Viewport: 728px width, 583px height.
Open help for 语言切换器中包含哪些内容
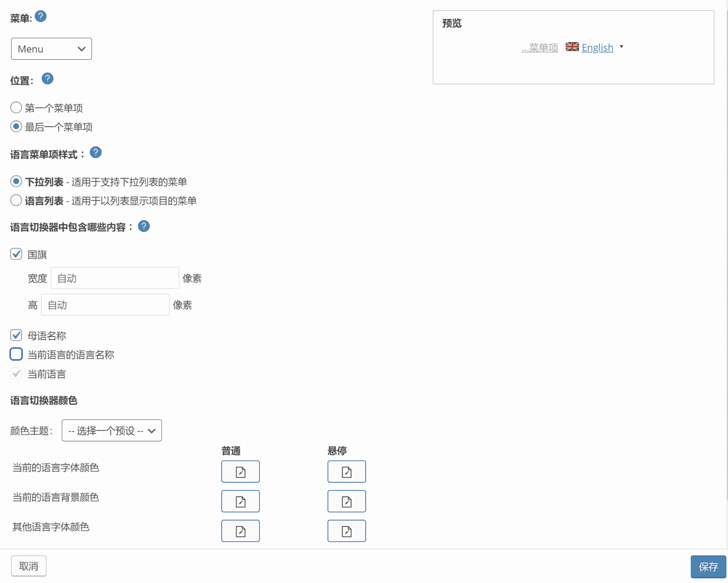coord(144,226)
